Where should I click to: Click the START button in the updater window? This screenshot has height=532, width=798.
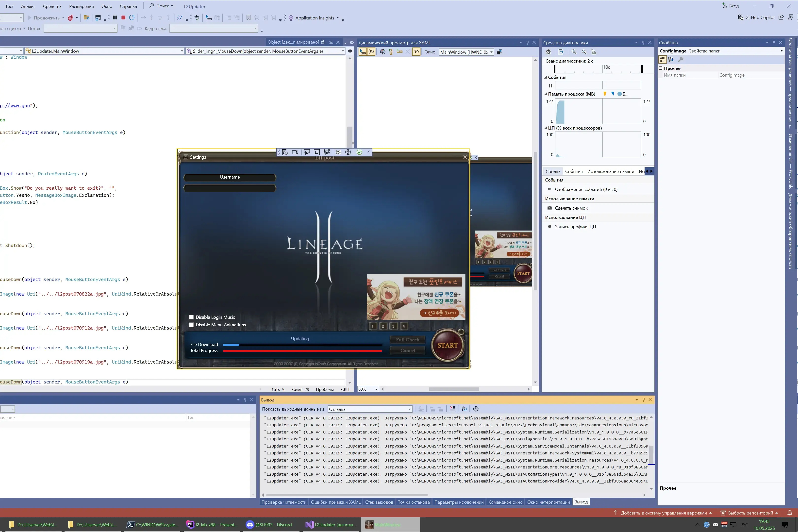pyautogui.click(x=448, y=345)
